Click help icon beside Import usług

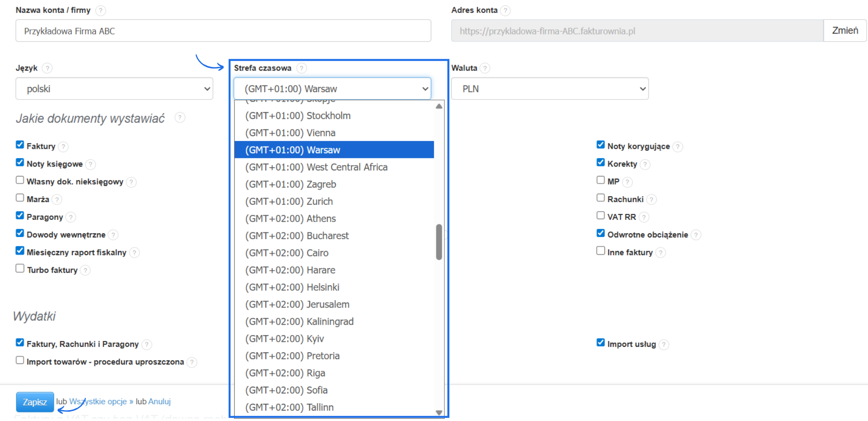coord(663,345)
